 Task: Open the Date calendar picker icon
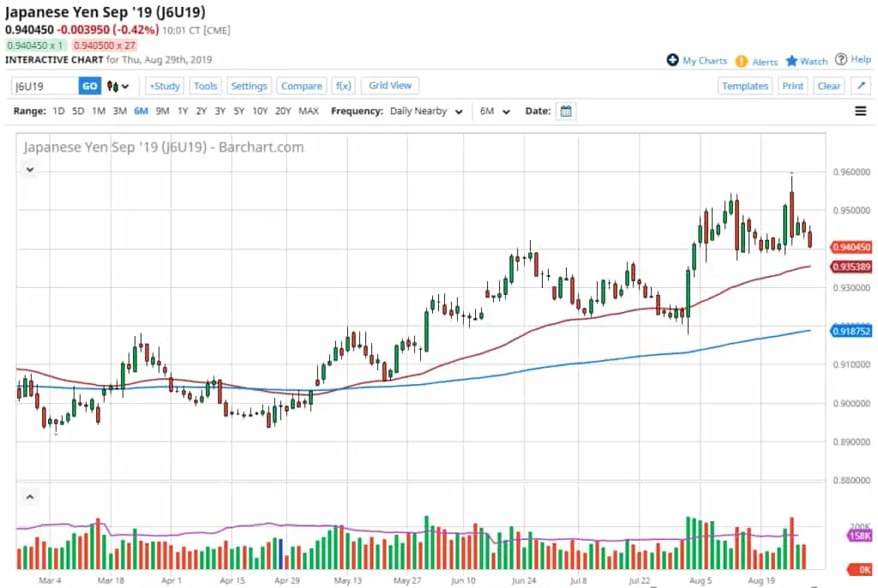coord(564,111)
